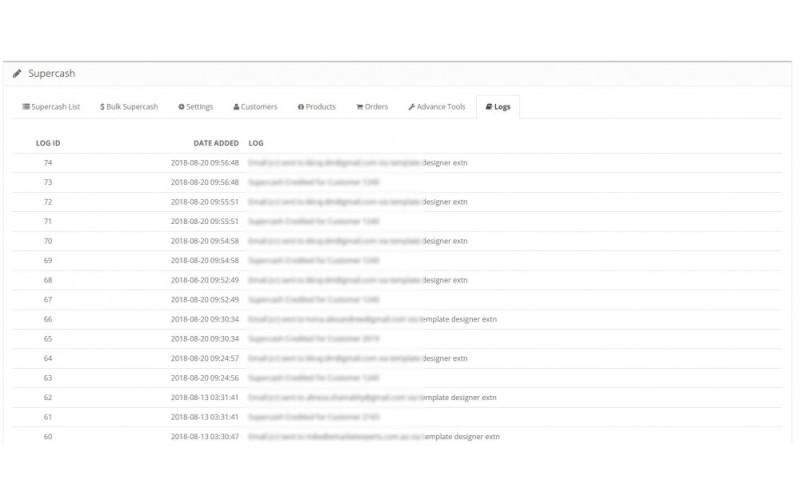
Task: Select log ID 71
Action: 48,221
